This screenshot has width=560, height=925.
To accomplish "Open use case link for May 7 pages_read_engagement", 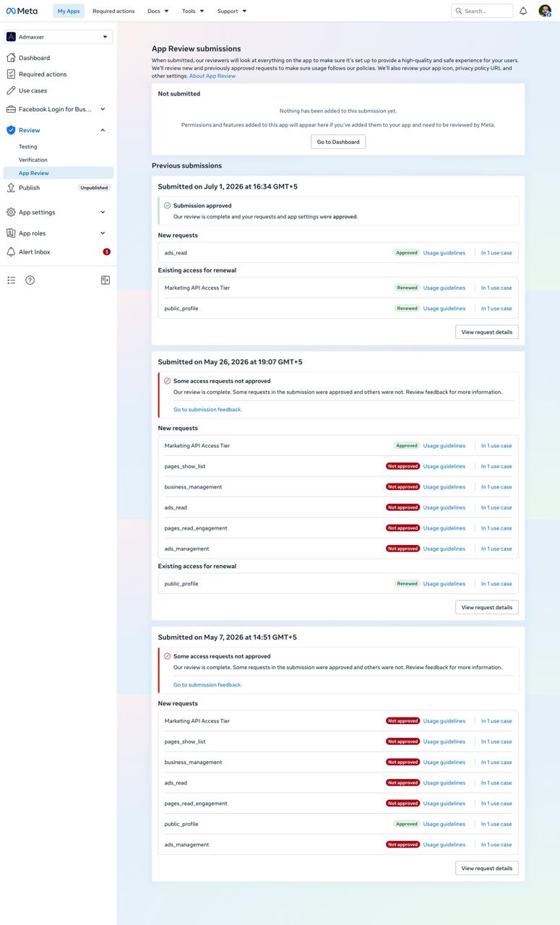I will coord(496,804).
